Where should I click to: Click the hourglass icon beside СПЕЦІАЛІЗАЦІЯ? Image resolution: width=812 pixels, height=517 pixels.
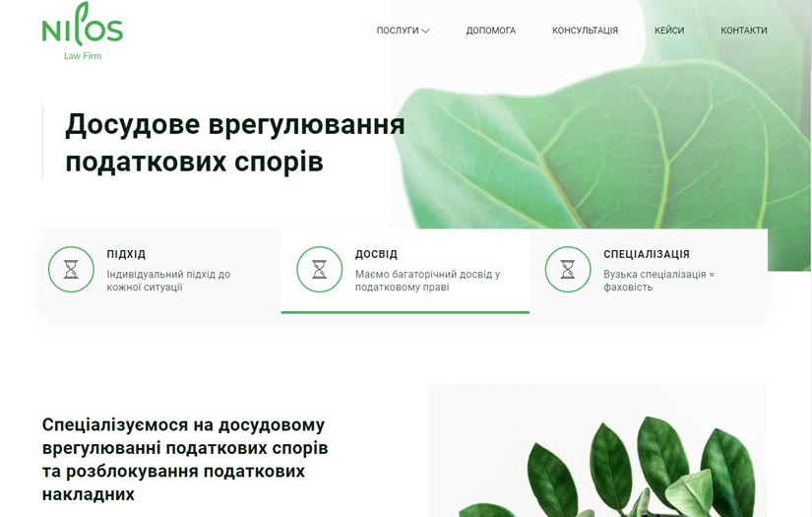tap(568, 270)
